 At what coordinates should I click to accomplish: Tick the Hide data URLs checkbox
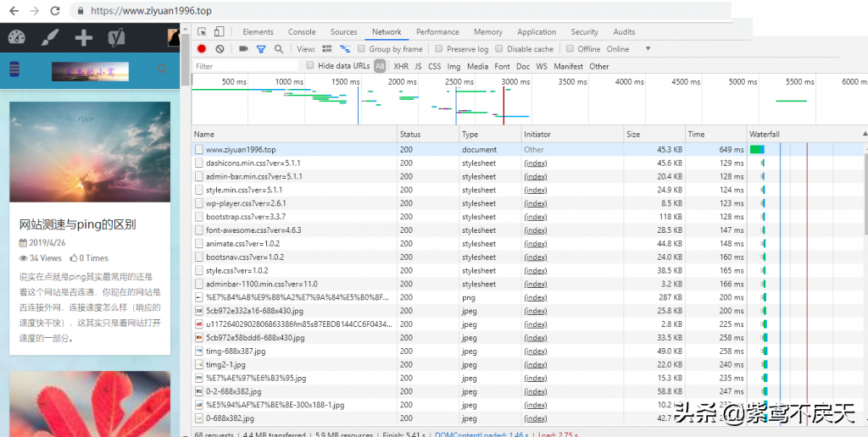click(310, 65)
